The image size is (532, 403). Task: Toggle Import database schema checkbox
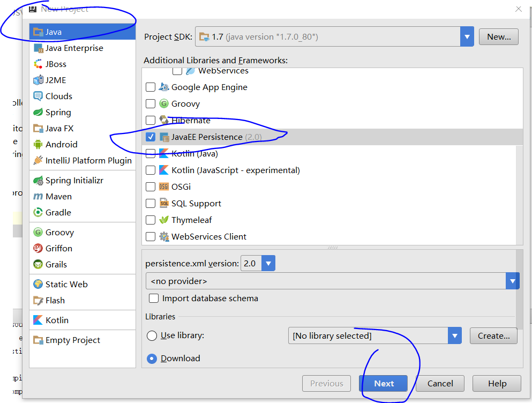(154, 298)
